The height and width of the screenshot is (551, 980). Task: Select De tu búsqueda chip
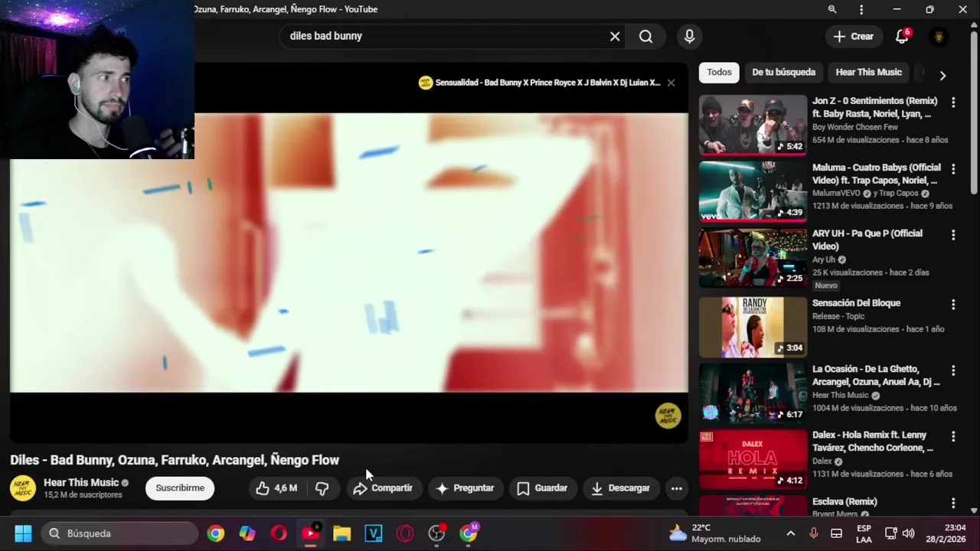783,72
